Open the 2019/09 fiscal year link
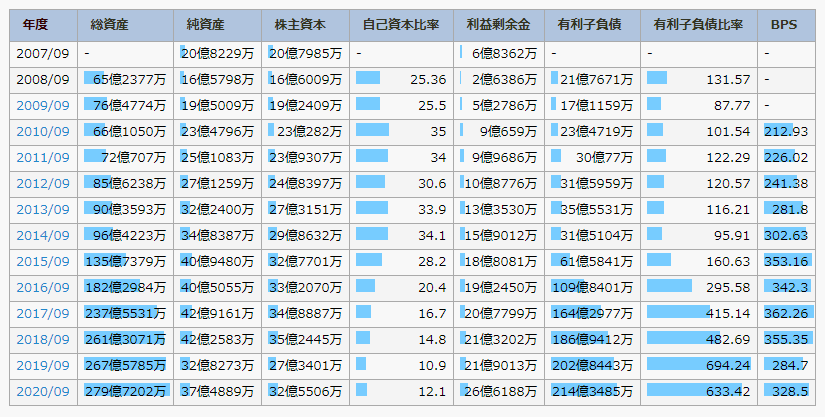This screenshot has width=825, height=417. tap(43, 365)
